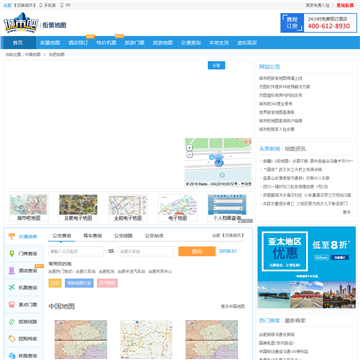Click the red link at top right
The image size is (360, 360).
point(345,5)
